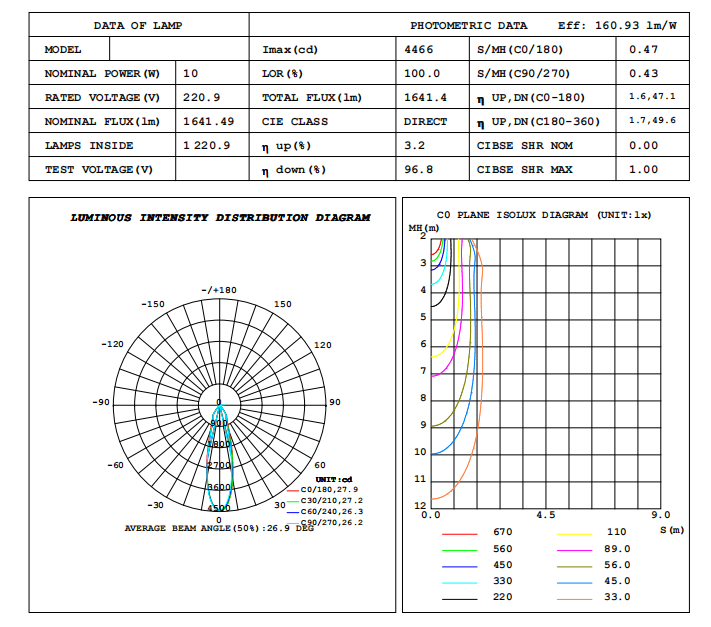This screenshot has height=627, width=711.
Task: Click the LAMPS INSIDE label
Action: coord(89,146)
